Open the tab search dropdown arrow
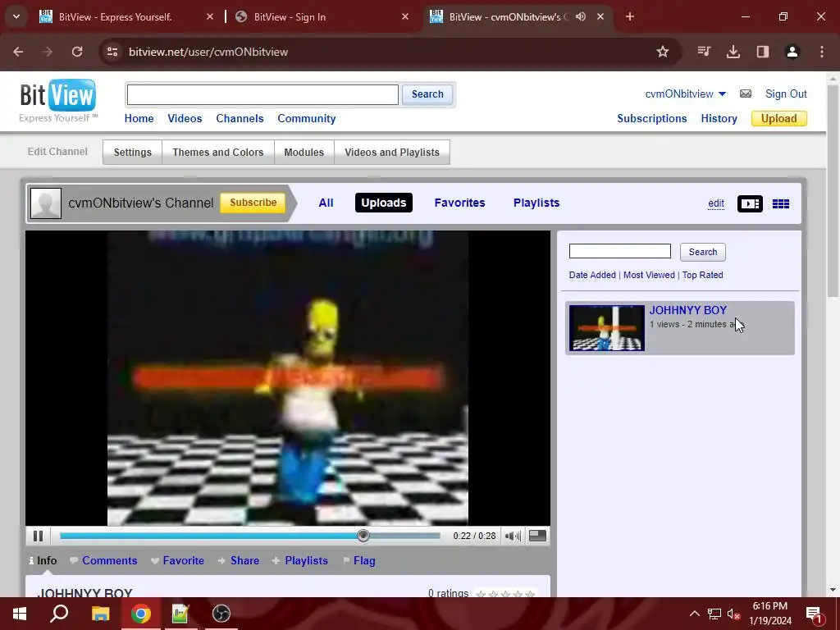Viewport: 840px width, 630px height. [x=16, y=16]
